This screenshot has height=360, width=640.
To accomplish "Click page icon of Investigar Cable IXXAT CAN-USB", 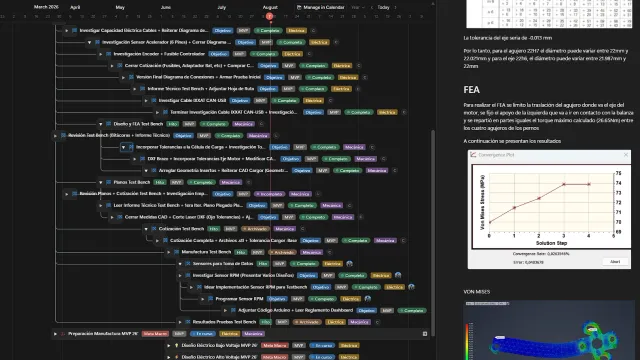I will click(x=154, y=100).
